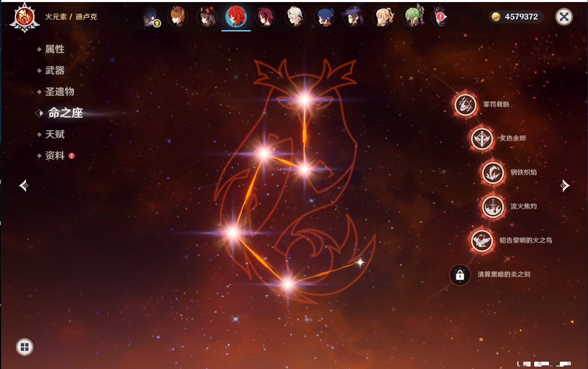This screenshot has width=588, height=369.
Task: Close the character screen with the X
Action: 564,17
